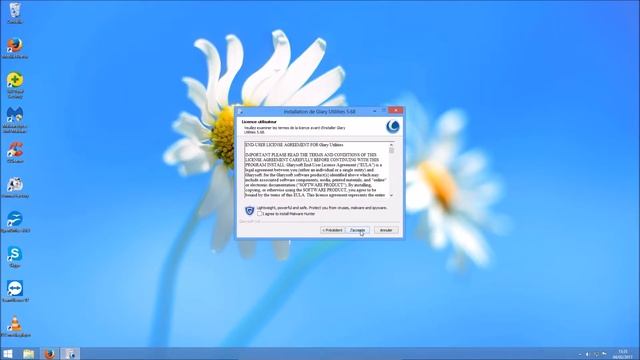This screenshot has width=640, height=360.
Task: Click the license scrollbar up arrow
Action: [391, 145]
